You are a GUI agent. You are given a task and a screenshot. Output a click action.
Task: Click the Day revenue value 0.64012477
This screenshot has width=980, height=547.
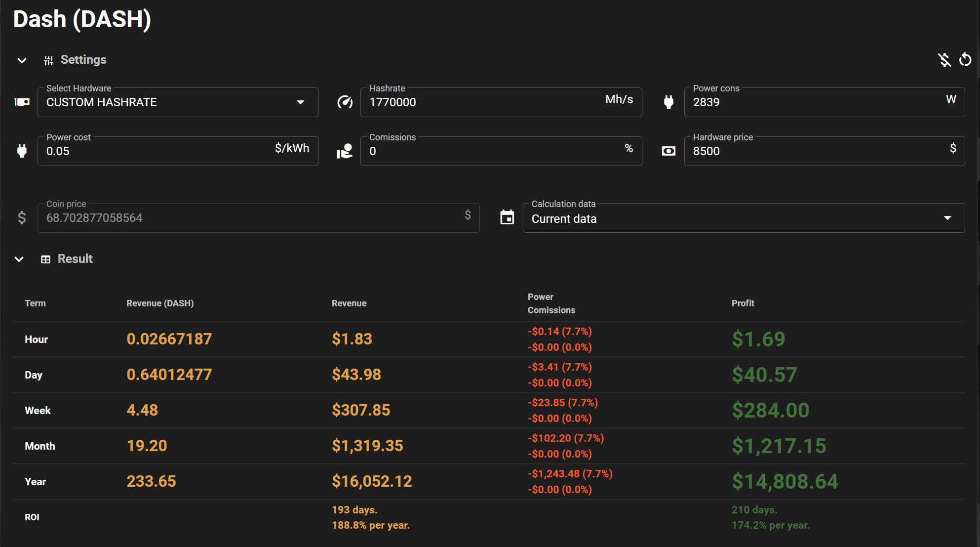click(169, 375)
